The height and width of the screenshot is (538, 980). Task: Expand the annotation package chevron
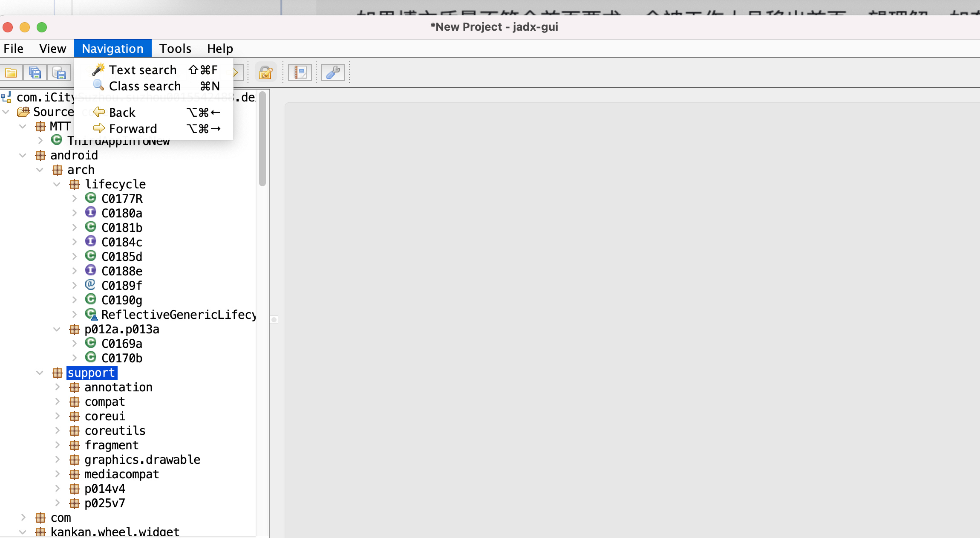[58, 387]
